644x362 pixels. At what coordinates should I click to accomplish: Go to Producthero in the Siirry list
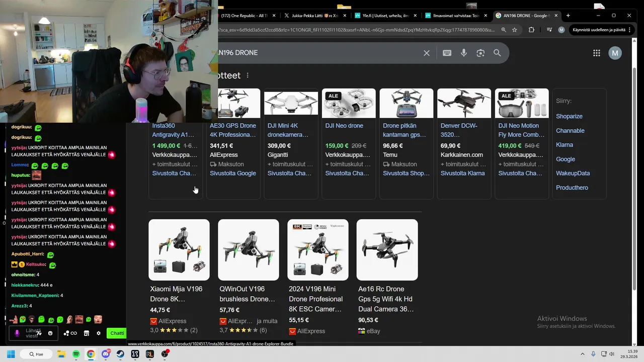click(x=572, y=188)
